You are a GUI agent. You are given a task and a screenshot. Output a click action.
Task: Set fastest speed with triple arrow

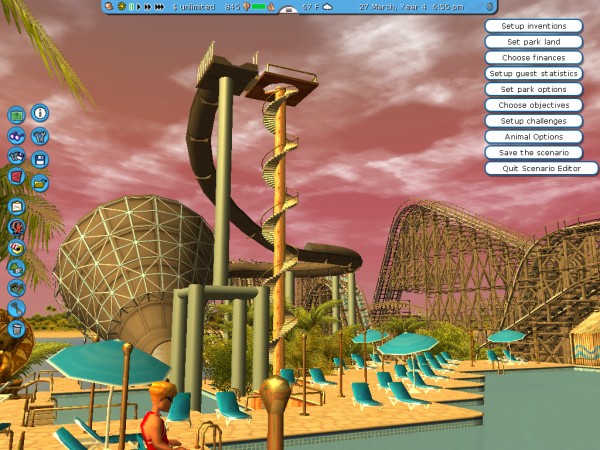160,7
